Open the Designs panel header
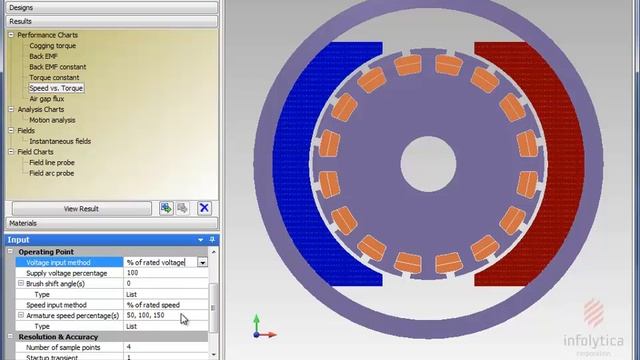Screen dimensions: 640x360 click(x=111, y=7)
